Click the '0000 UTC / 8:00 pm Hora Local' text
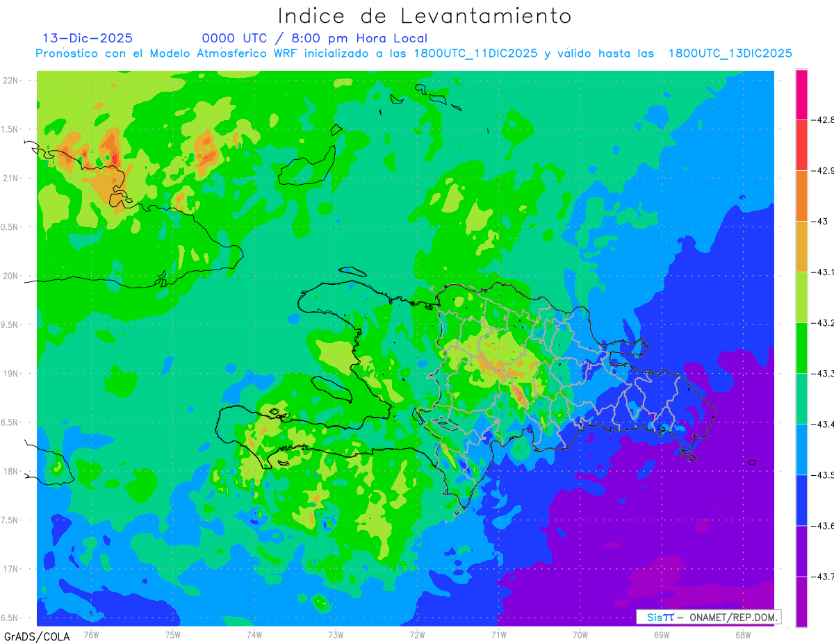The height and width of the screenshot is (644, 834). 315,39
